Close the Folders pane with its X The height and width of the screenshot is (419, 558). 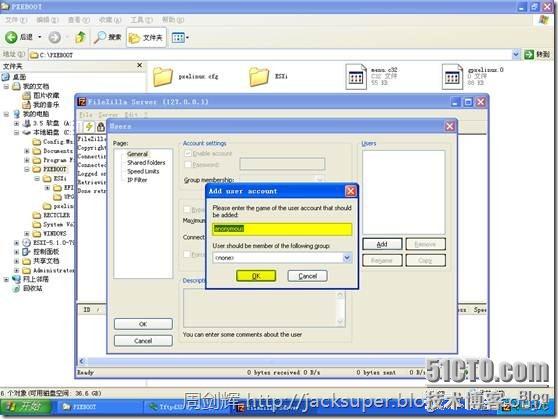pos(140,65)
